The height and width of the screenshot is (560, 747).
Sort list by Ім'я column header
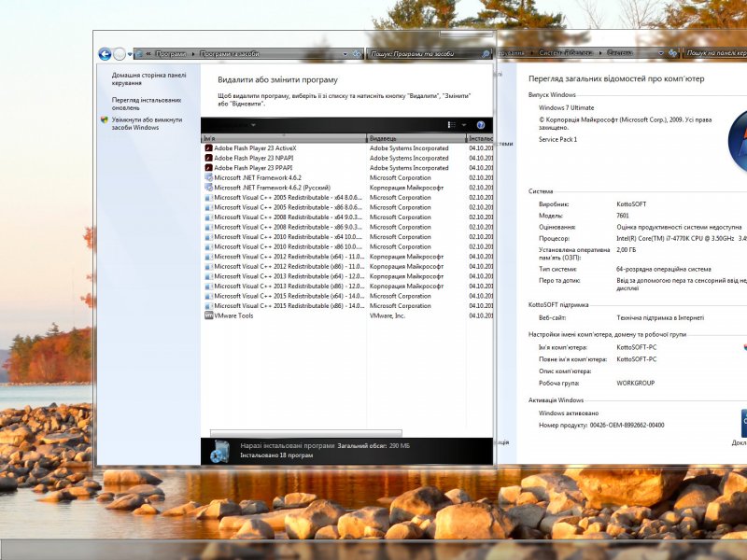[x=284, y=138]
